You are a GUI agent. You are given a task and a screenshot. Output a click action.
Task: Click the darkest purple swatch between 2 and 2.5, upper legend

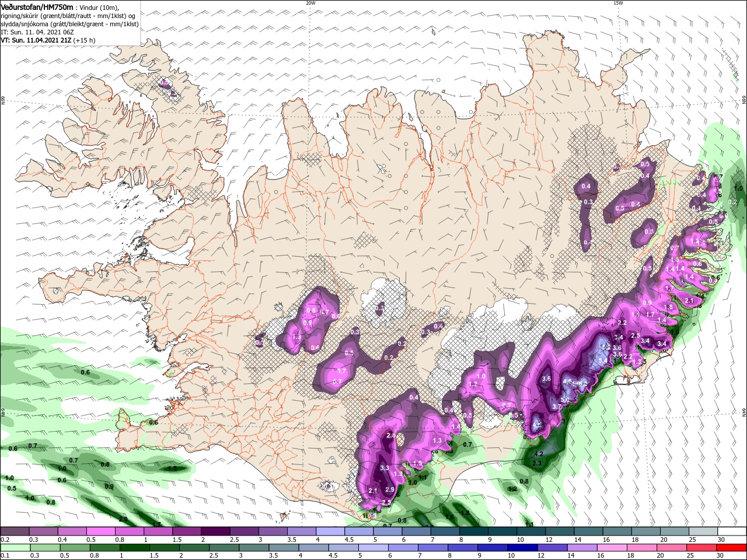click(x=215, y=531)
